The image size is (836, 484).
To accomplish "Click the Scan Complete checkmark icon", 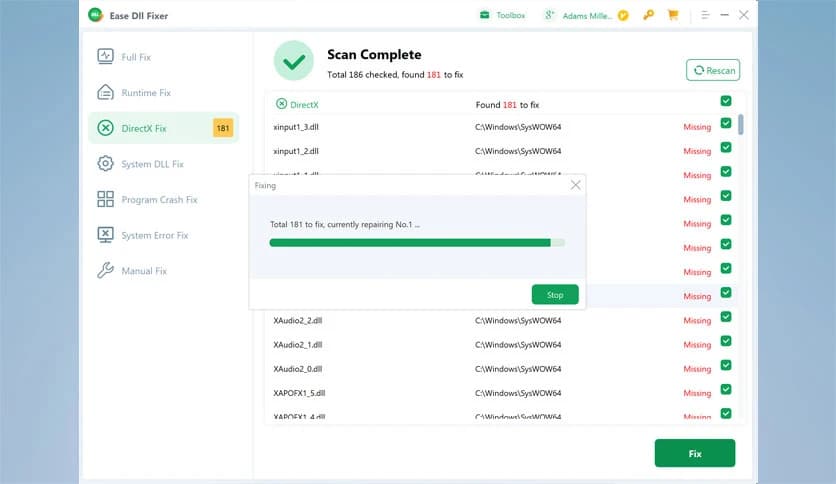I will 294,61.
